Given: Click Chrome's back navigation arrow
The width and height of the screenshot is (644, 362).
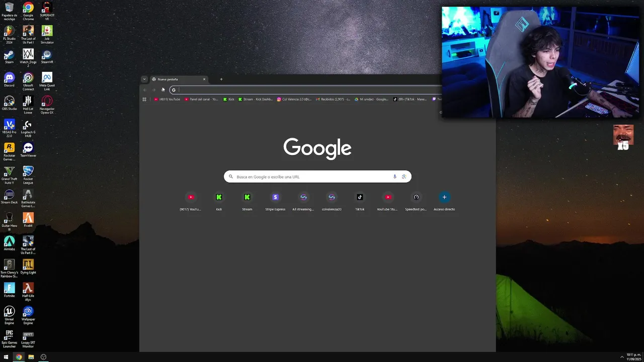Looking at the screenshot, I should coord(145,90).
